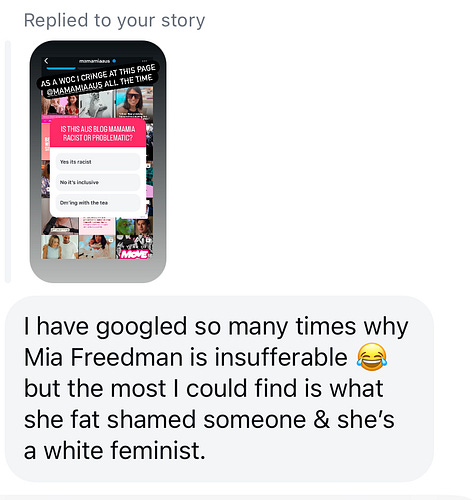Tap the @MAMAMIAAUS mention text sticker
This screenshot has width=474, height=500.
coord(74,89)
